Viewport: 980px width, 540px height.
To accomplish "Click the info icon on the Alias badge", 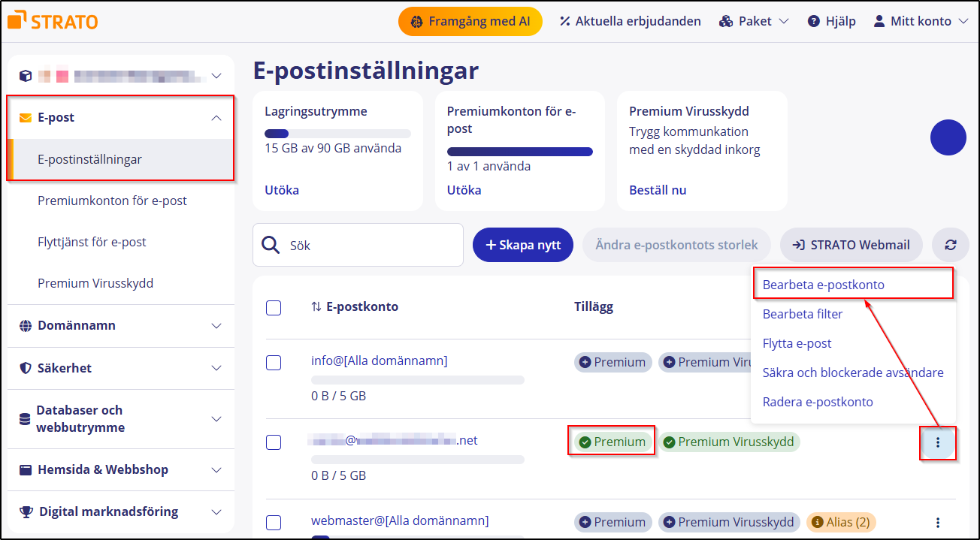I will 818,521.
